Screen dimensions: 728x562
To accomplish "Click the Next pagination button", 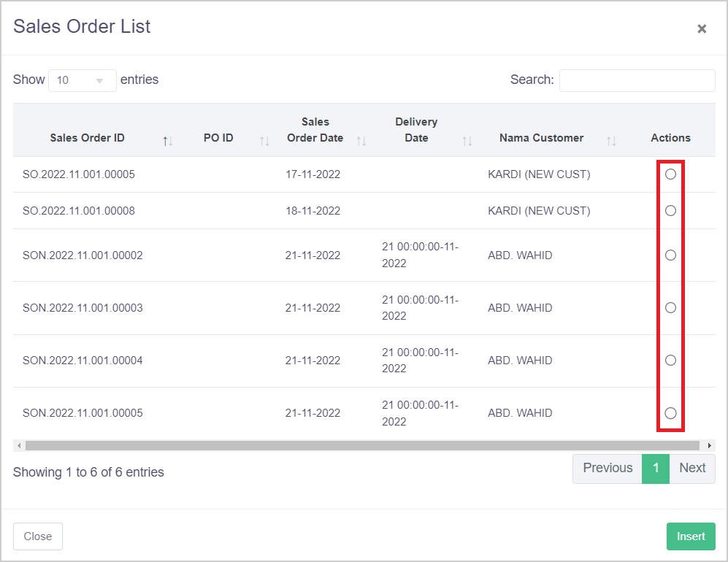I will 692,469.
